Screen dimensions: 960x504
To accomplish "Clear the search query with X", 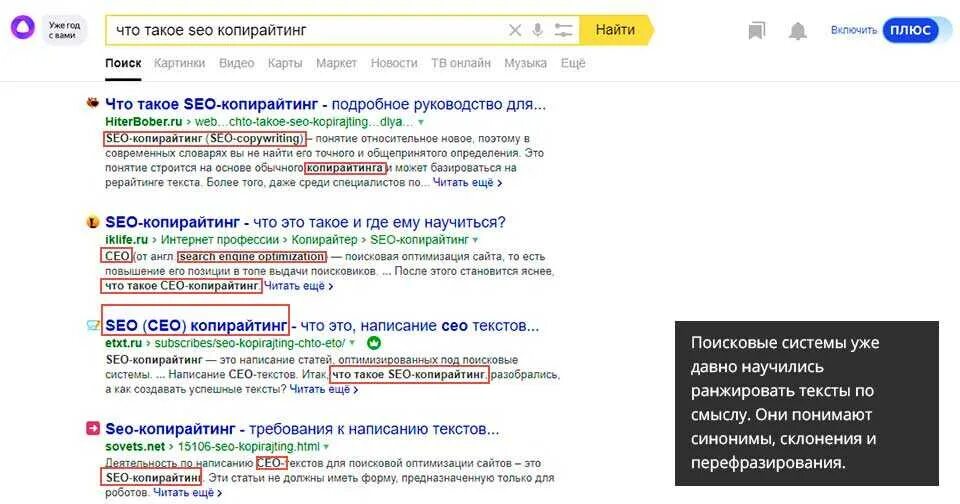I will coord(515,30).
